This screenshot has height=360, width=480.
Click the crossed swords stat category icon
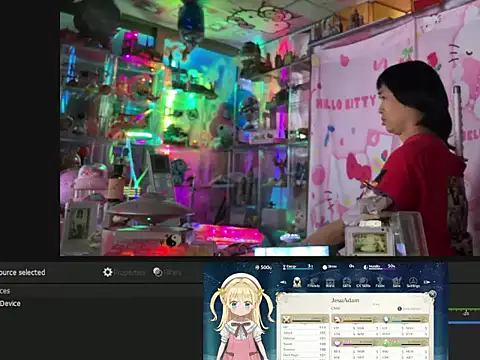[x=286, y=320]
